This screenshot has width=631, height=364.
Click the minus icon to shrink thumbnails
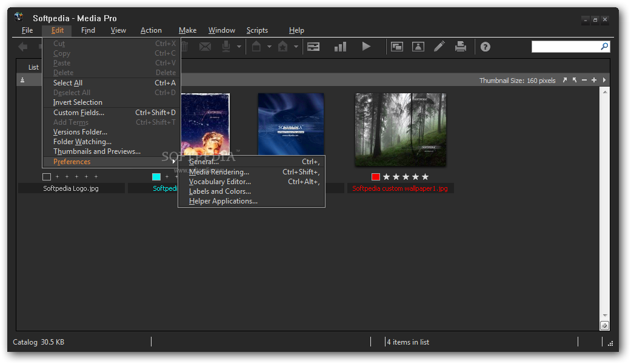click(x=584, y=80)
